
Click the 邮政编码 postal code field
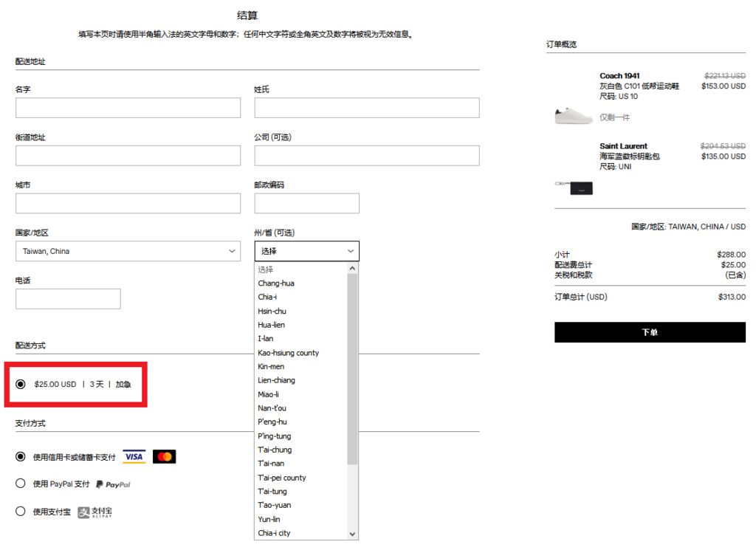point(306,204)
